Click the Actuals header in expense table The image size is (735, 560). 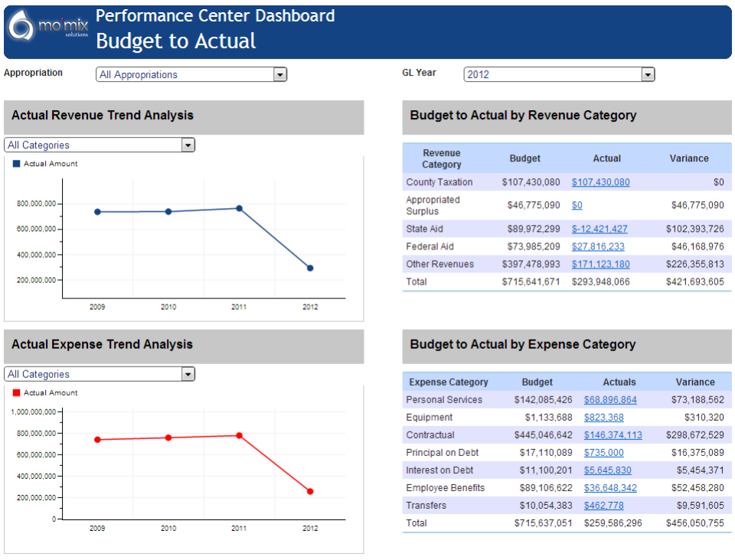(619, 382)
